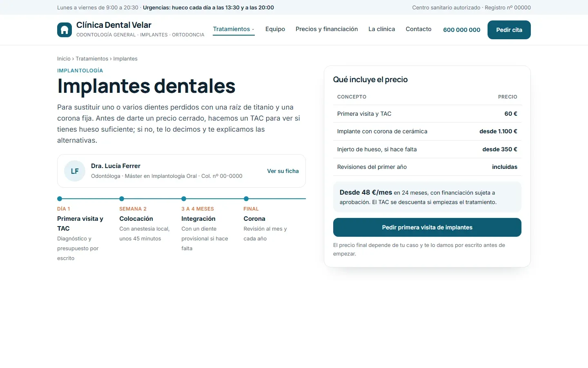Open Tratamientos in the breadcrumb trail

pyautogui.click(x=92, y=59)
